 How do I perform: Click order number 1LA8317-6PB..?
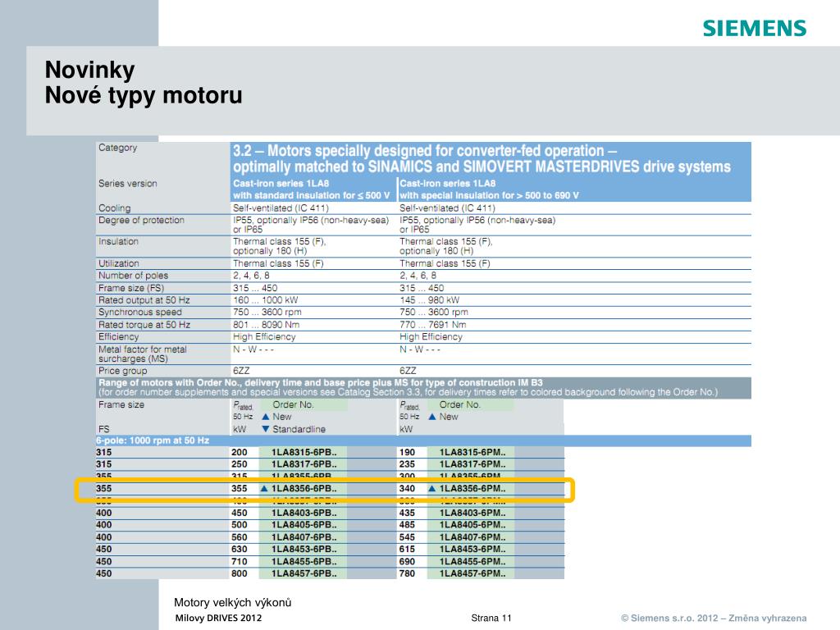[304, 464]
